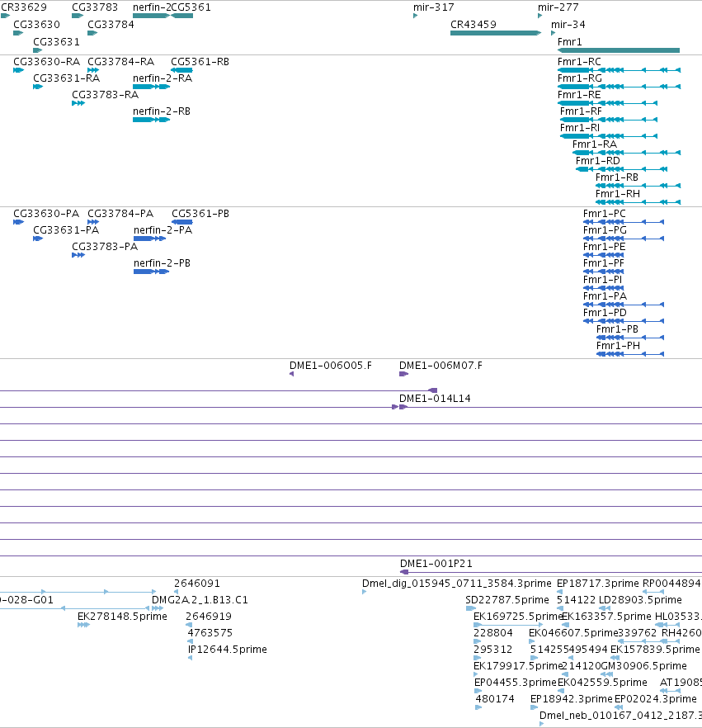Viewport: 702px width, 728px height.
Task: Select protein Fmr1-PC
Action: (624, 222)
